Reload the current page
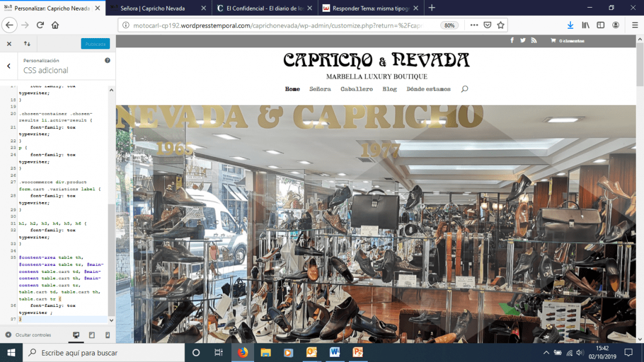Viewport: 644px width, 362px height. (x=40, y=25)
